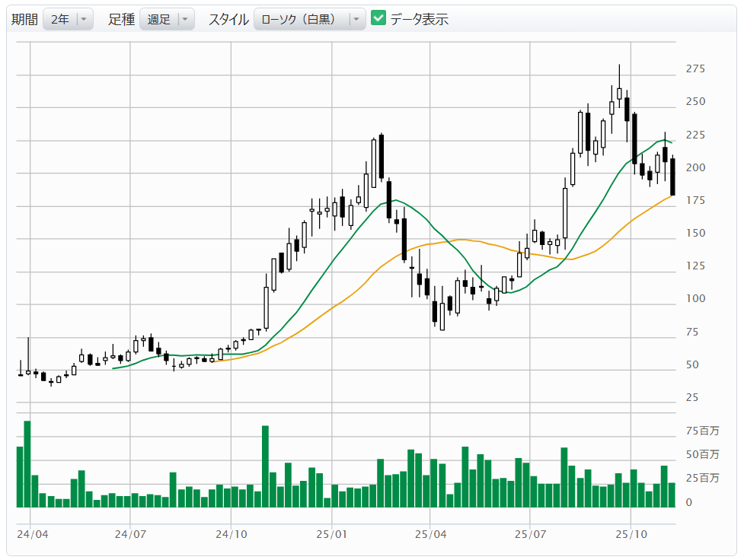This screenshot has width=744, height=560.
Task: Click the スタイル label text
Action: point(228,20)
